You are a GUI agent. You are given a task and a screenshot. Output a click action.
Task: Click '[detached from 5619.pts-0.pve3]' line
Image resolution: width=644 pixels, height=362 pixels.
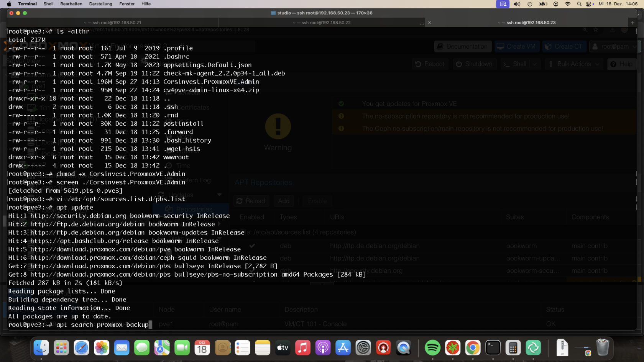click(x=66, y=190)
